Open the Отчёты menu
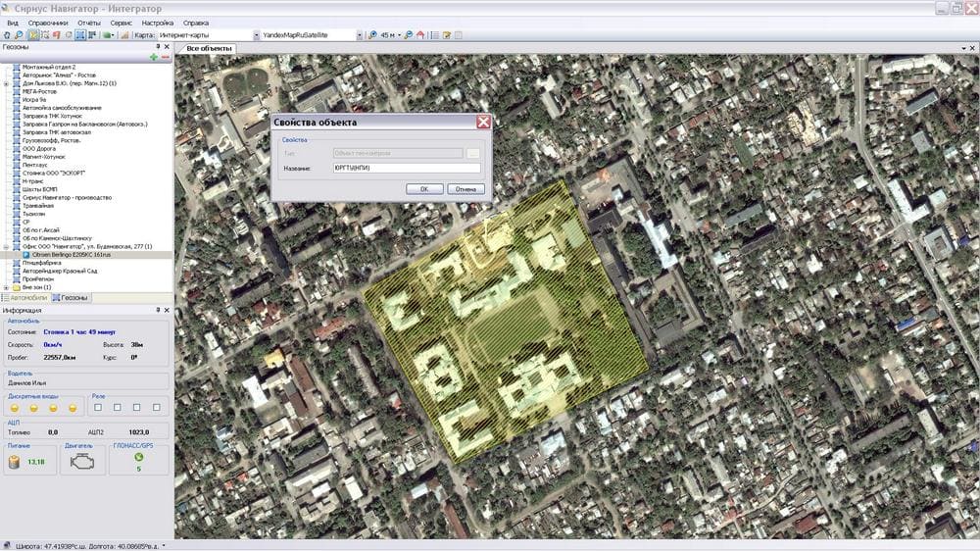This screenshot has width=980, height=551. pos(89,22)
